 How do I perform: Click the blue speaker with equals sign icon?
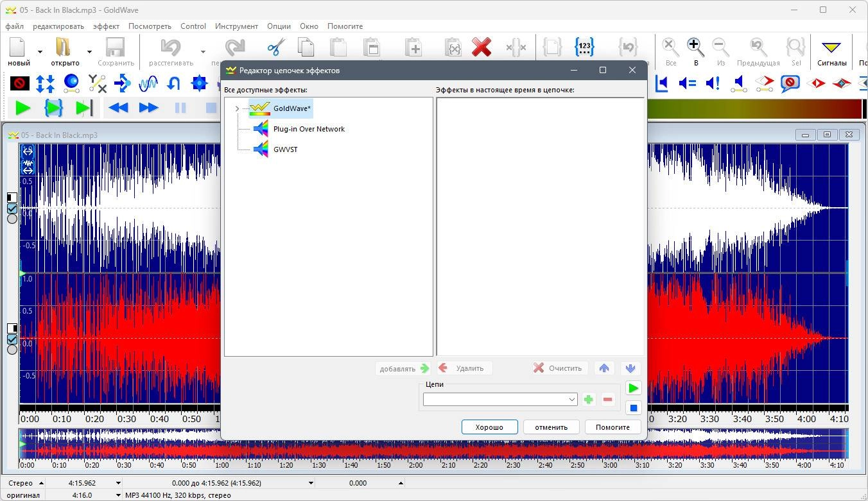click(x=688, y=83)
